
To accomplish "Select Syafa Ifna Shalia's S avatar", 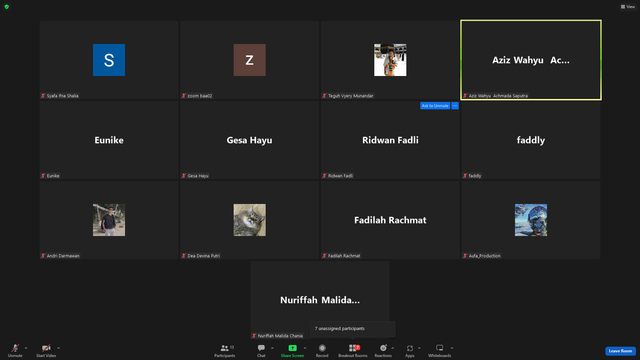I will (109, 60).
